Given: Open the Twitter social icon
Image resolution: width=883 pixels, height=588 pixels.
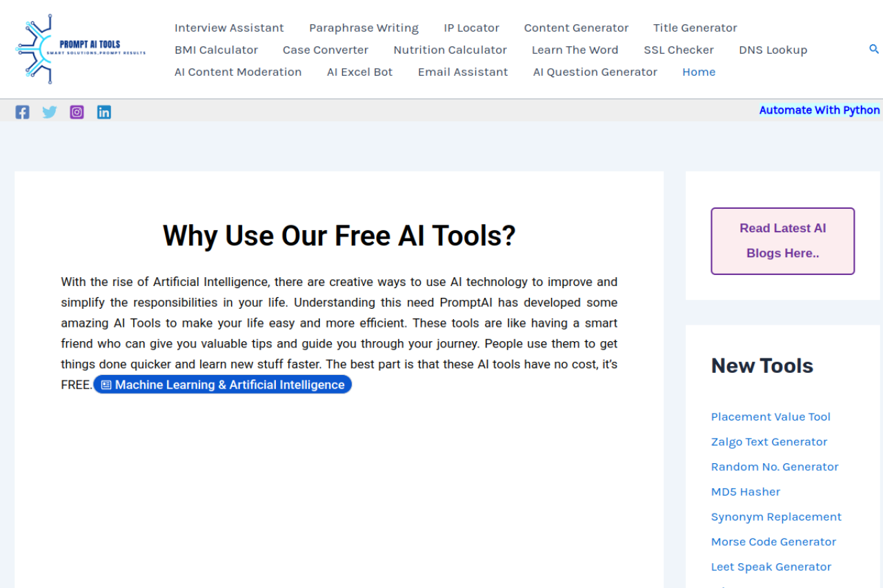Looking at the screenshot, I should tap(50, 112).
